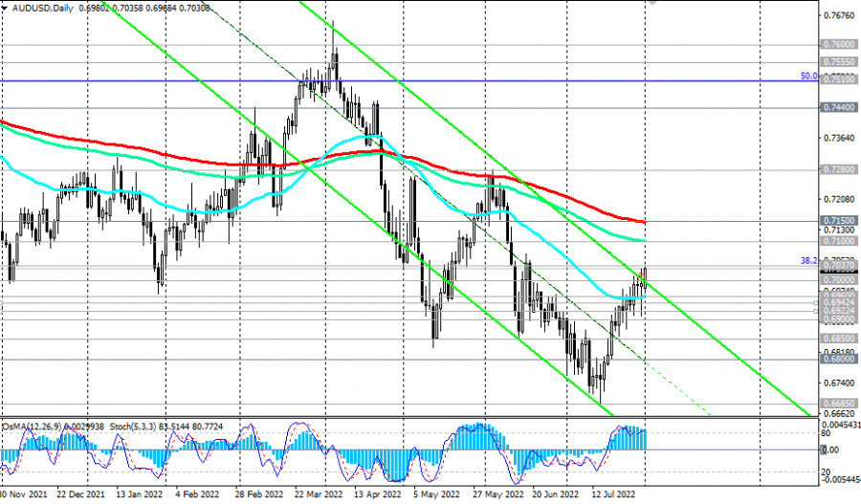This screenshot has width=861, height=504.
Task: Click the Stoch(5,3,3) indicator label
Action: click(x=132, y=425)
